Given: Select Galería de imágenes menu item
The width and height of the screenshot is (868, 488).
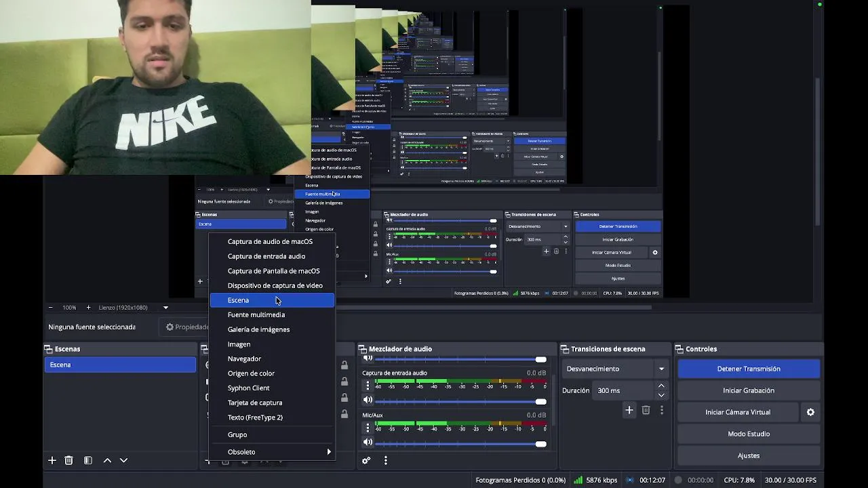Looking at the screenshot, I should [272, 329].
